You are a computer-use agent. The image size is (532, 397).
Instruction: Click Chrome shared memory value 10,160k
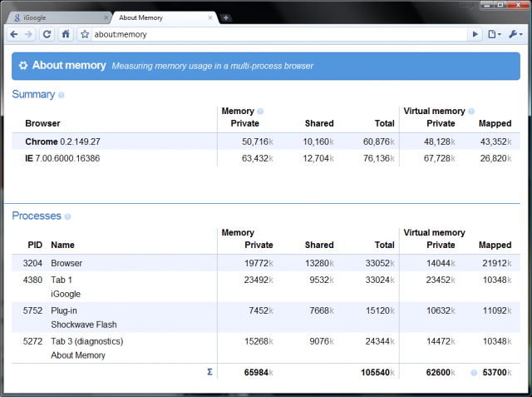(x=318, y=141)
